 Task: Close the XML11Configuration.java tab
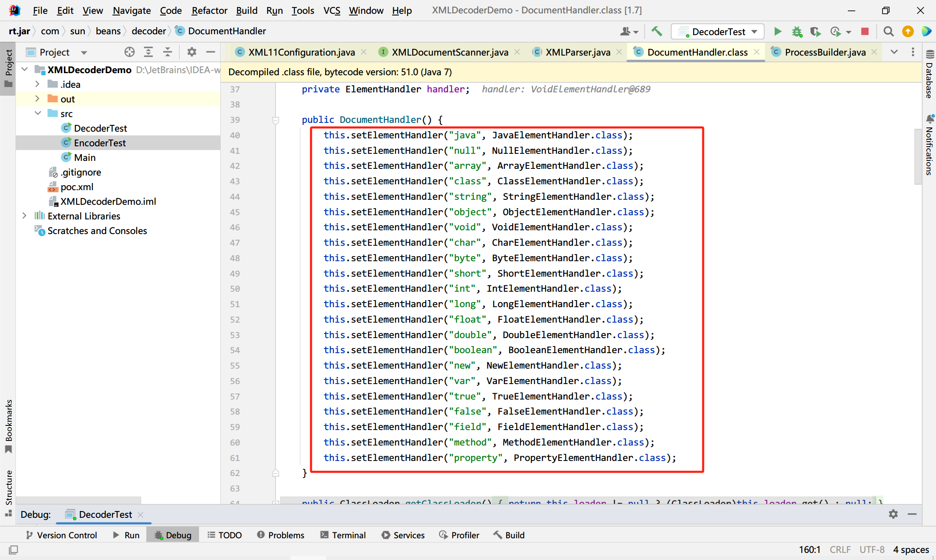364,52
